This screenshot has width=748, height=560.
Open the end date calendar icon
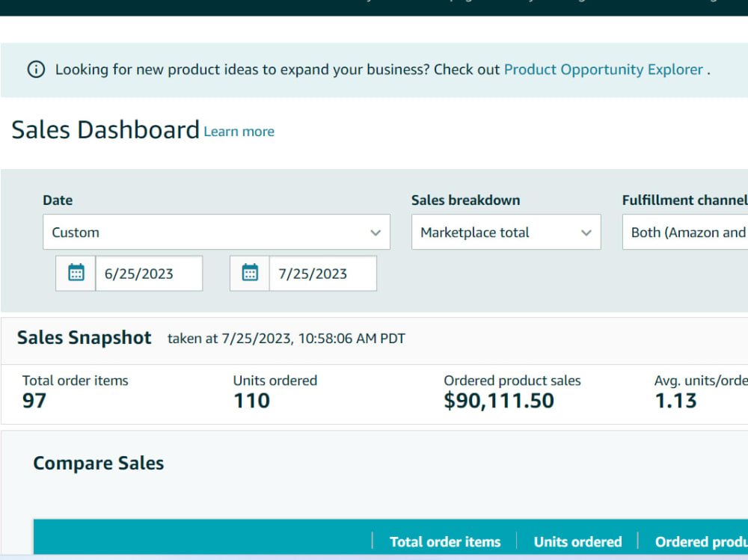pyautogui.click(x=250, y=274)
